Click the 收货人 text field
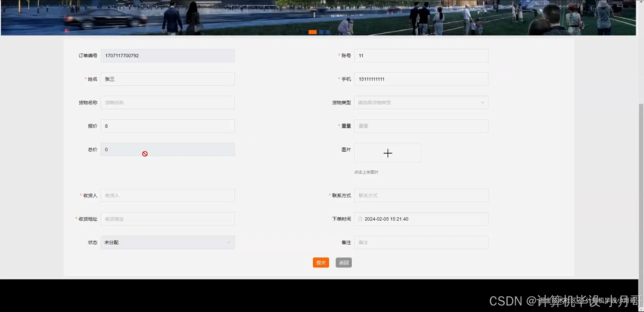Screen dimensions: 644x312 coord(168,196)
